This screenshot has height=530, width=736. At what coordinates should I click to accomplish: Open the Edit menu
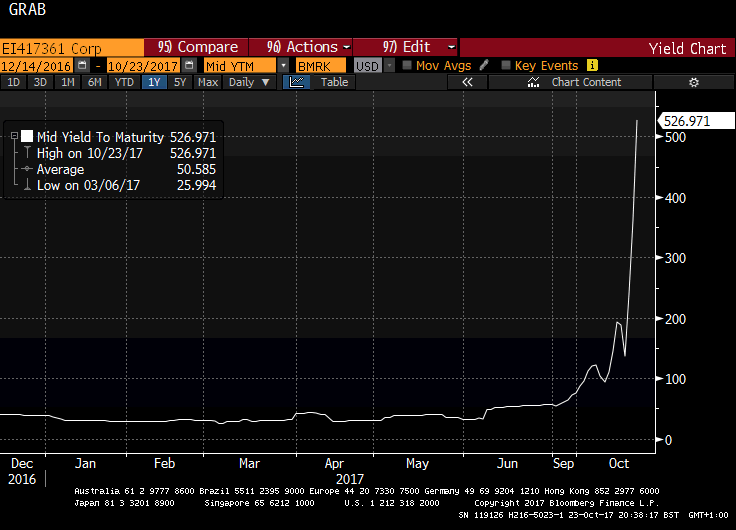[418, 47]
